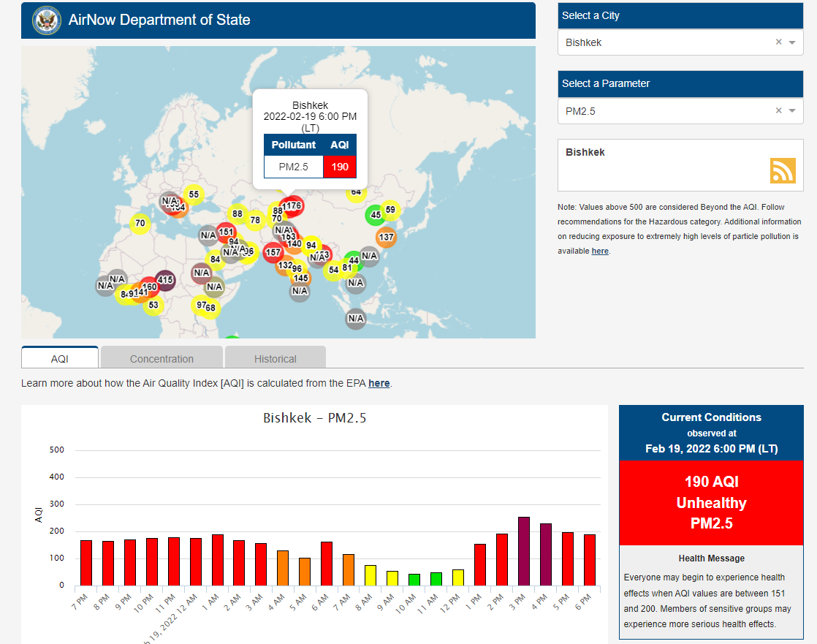Open the orange RSS feed icon
817x644 pixels.
click(x=782, y=170)
